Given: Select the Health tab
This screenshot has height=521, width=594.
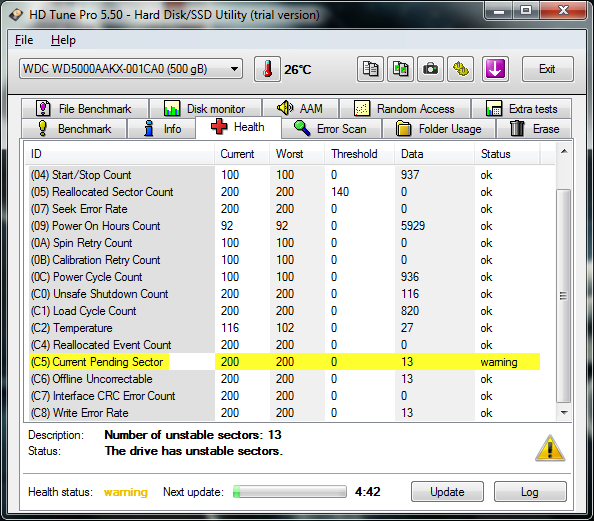Looking at the screenshot, I should 238,127.
